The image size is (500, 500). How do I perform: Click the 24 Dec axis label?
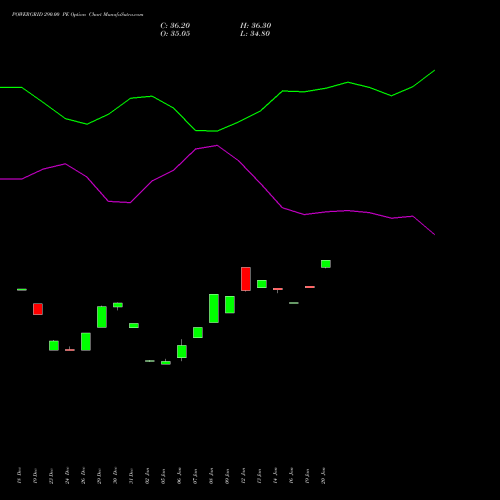[67, 476]
